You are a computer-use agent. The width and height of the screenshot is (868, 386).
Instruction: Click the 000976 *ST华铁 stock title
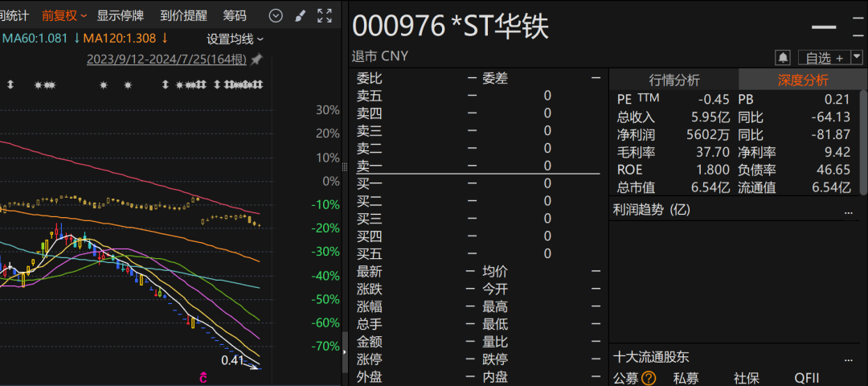[451, 27]
